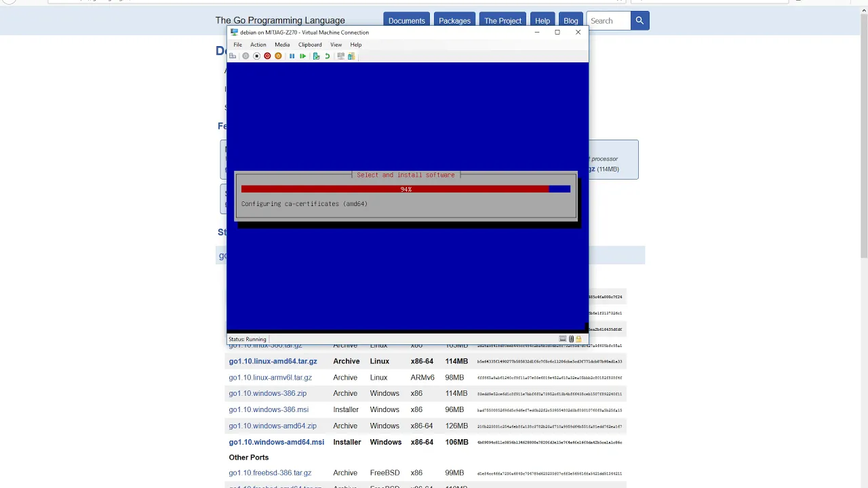The width and height of the screenshot is (868, 488).
Task: Download go1.10.freebsd-386.tar.gz
Action: (x=270, y=473)
